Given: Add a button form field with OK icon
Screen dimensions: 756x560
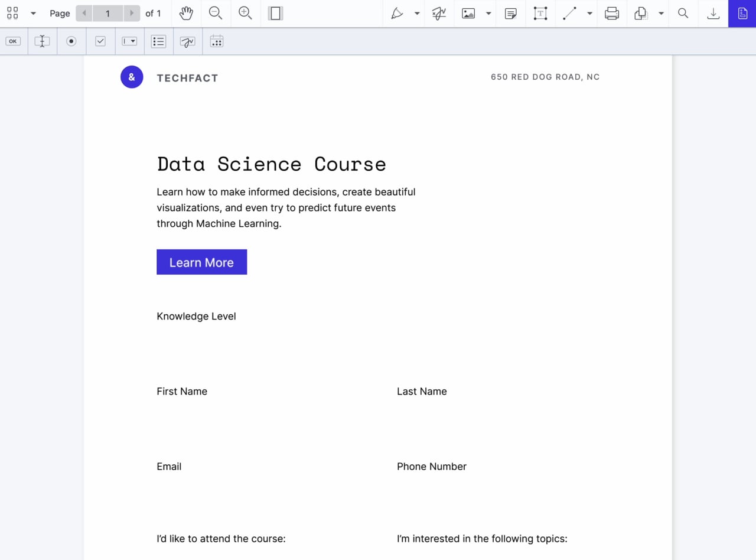Looking at the screenshot, I should (x=13, y=41).
